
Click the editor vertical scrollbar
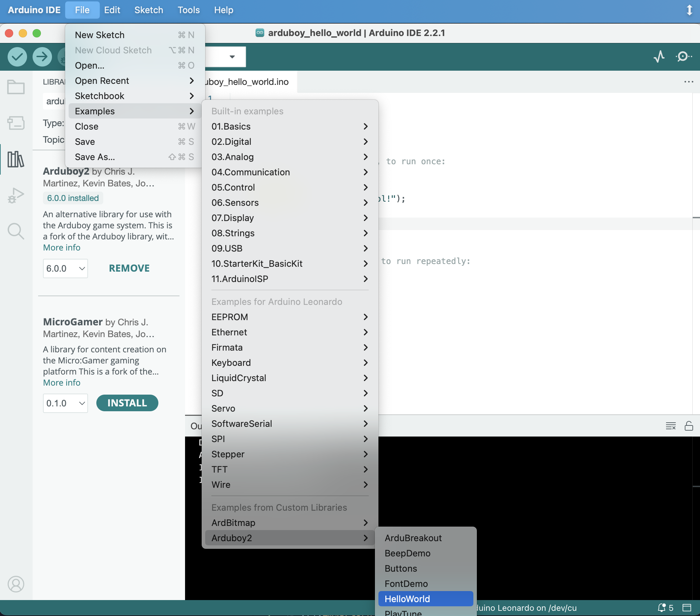[696, 253]
